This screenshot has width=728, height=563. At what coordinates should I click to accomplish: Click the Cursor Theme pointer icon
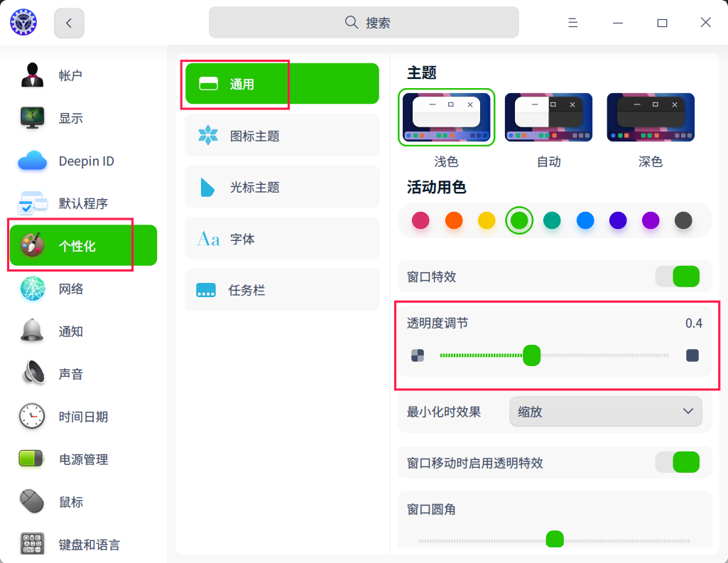point(207,187)
